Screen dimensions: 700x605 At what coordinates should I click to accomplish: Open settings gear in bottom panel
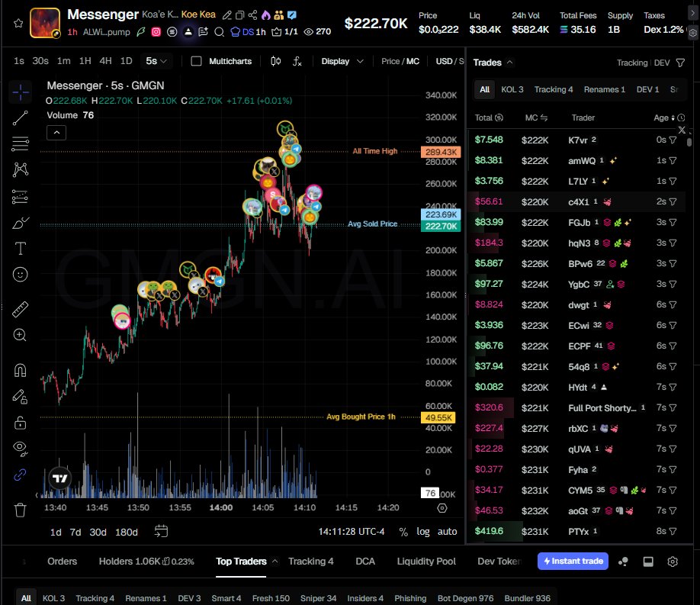click(x=673, y=562)
